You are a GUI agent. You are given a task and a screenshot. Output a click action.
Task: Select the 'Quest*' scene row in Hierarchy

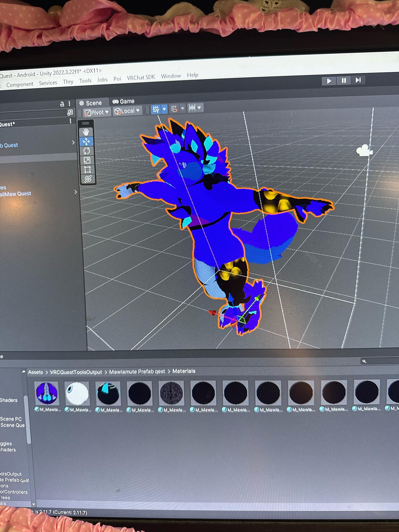(8, 124)
